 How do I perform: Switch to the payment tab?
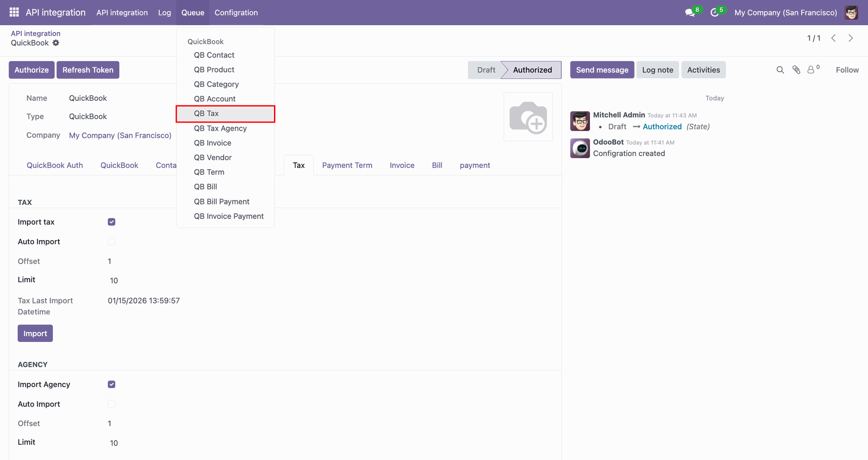pos(475,165)
